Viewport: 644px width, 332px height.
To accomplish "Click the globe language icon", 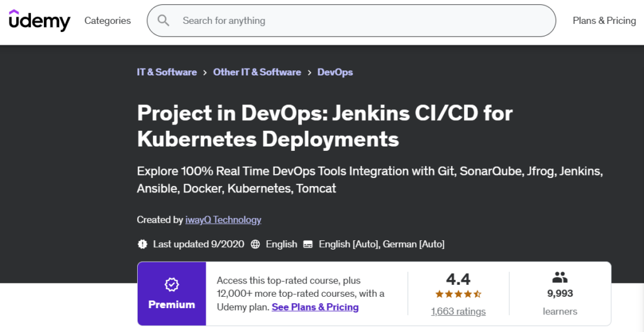I will click(255, 244).
